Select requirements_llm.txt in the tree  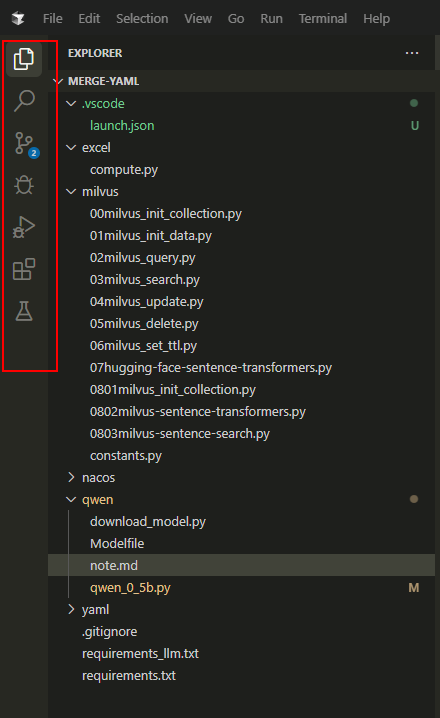[x=140, y=653]
